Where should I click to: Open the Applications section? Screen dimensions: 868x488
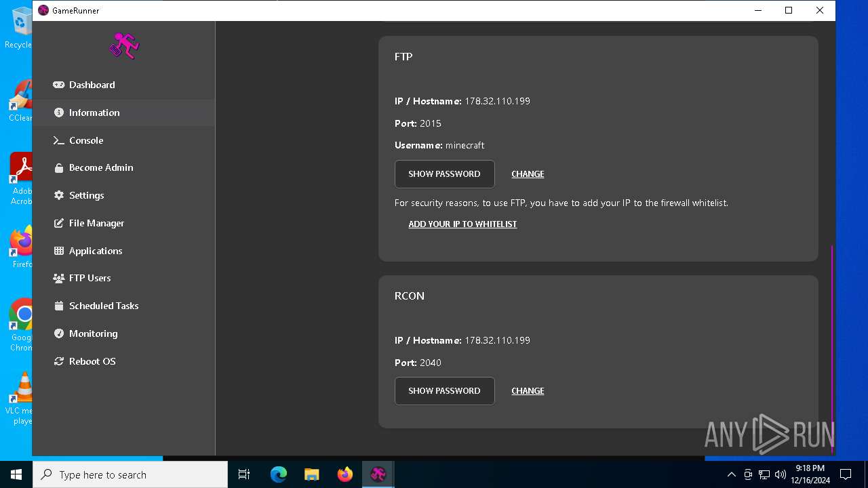coord(123,251)
